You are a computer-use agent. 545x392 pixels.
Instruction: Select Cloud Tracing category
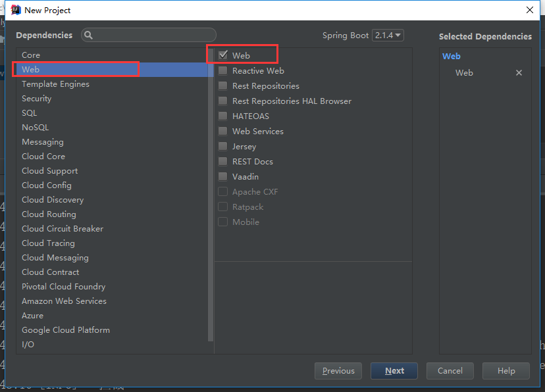pos(112,243)
